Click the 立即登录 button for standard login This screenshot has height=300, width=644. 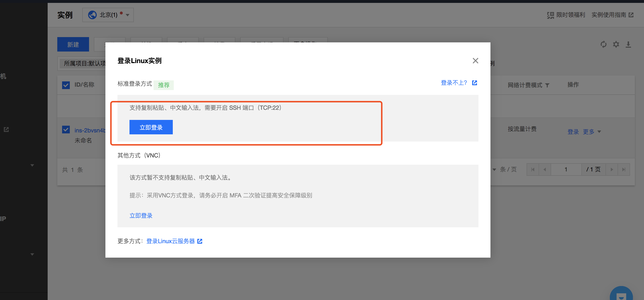151,127
